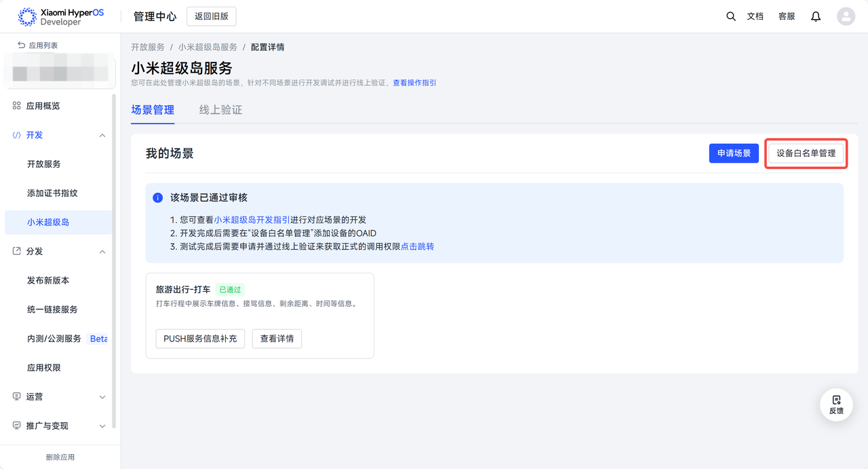Viewport: 868px width, 469px height.
Task: Click the 应用概览 grid icon
Action: (17, 106)
